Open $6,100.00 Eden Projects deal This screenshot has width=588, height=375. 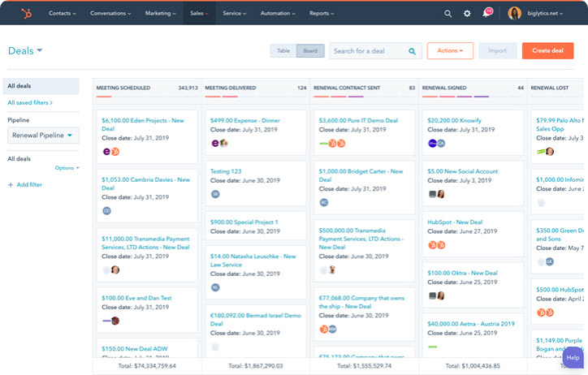[x=143, y=124]
